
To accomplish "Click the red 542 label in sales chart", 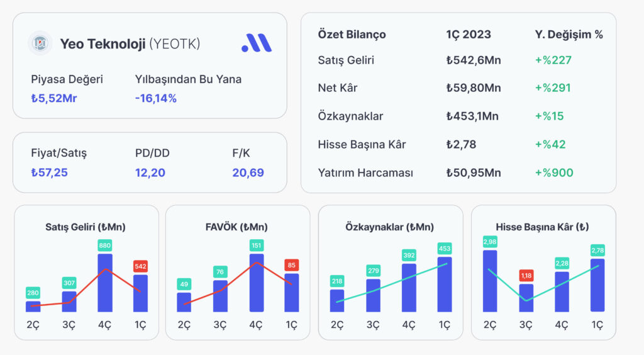I will coord(140,266).
